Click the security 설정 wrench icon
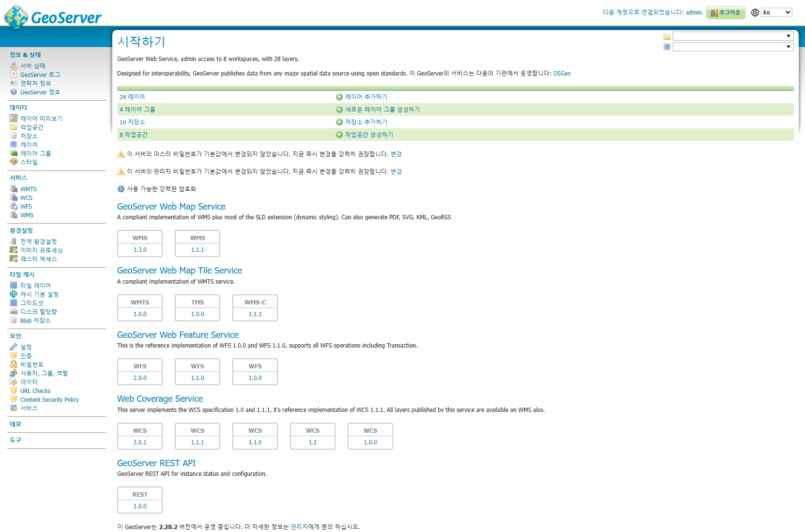This screenshot has width=805, height=532. 14,347
